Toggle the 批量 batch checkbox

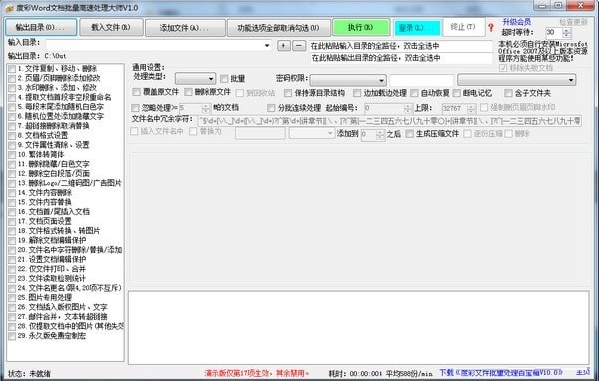(224, 79)
